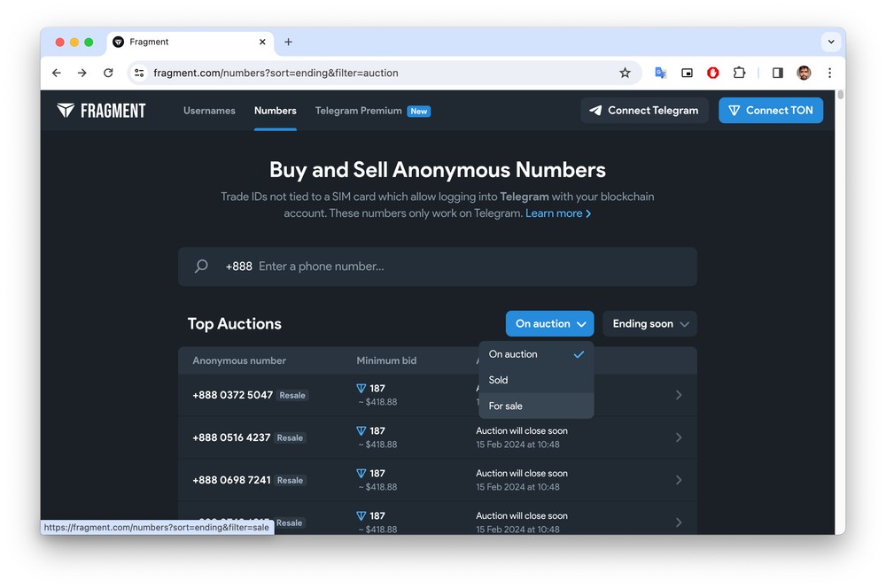Click the New badge next to Telegram Premium
The image size is (886, 588).
(419, 112)
